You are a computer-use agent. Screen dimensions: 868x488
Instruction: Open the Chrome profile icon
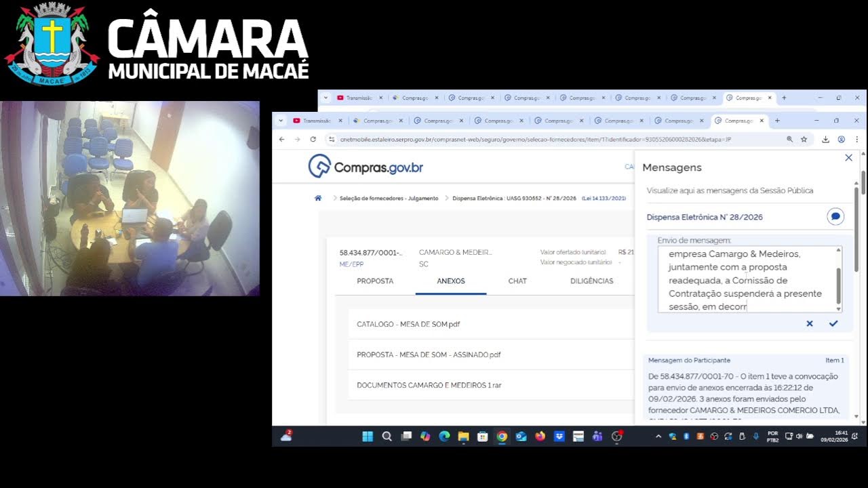pyautogui.click(x=842, y=140)
